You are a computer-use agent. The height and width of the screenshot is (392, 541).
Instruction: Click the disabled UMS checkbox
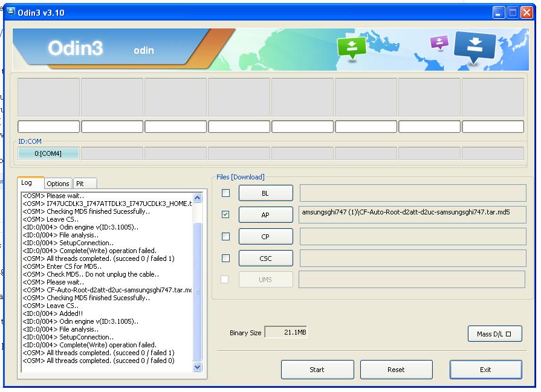click(225, 279)
